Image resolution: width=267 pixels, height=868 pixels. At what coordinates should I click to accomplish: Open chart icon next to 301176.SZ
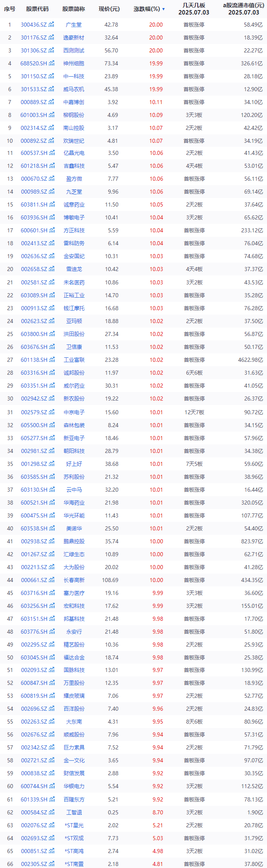pos(51,38)
